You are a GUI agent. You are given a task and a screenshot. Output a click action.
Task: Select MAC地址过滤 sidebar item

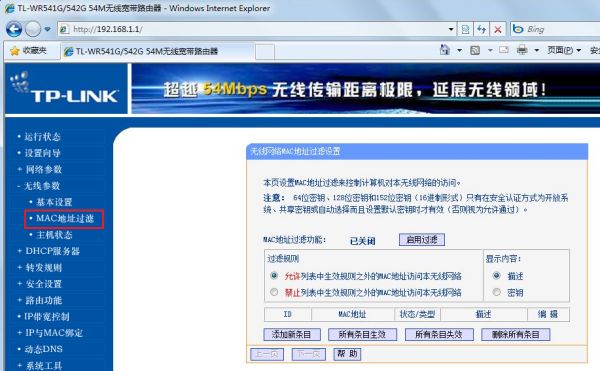tap(64, 219)
